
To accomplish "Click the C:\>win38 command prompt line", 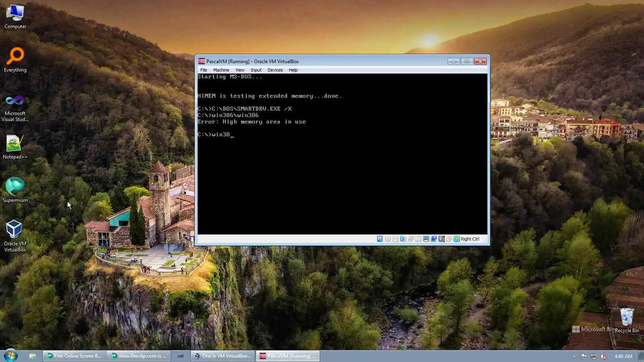I will [215, 135].
